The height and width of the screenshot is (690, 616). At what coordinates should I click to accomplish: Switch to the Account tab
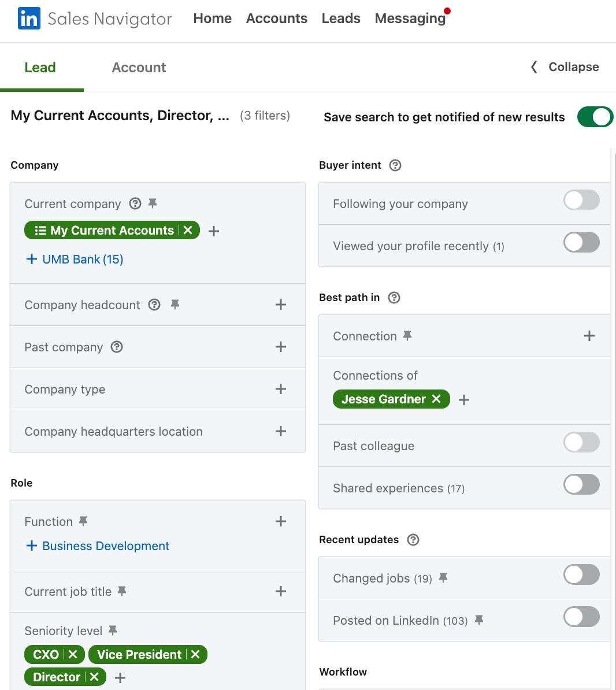tap(139, 68)
